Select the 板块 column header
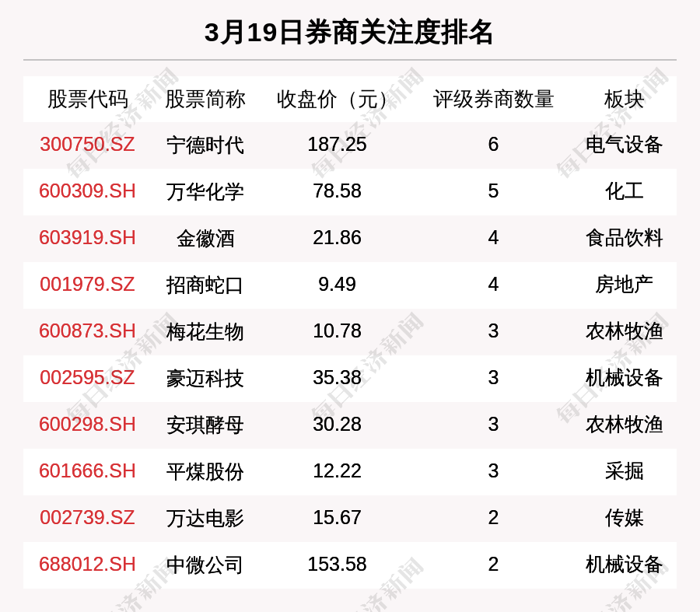700x612 pixels. click(624, 100)
